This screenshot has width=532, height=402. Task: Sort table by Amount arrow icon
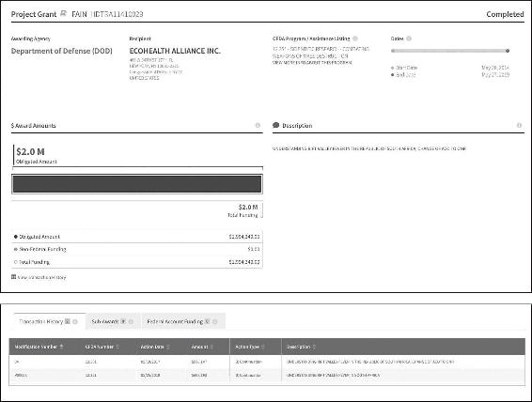point(211,347)
